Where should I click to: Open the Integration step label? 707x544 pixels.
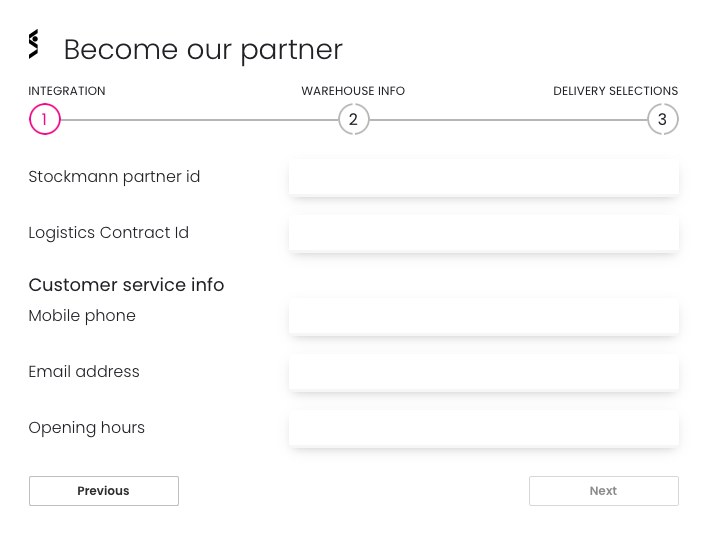point(67,91)
